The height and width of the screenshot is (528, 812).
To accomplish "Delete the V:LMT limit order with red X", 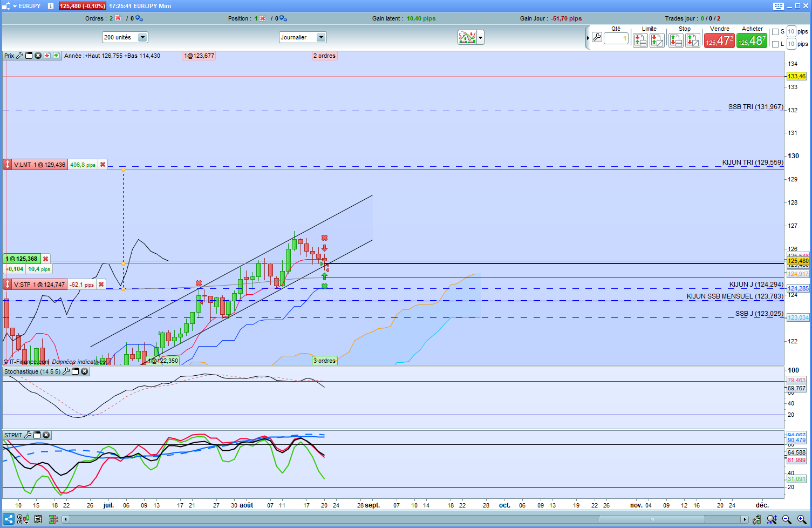I will click(x=103, y=165).
